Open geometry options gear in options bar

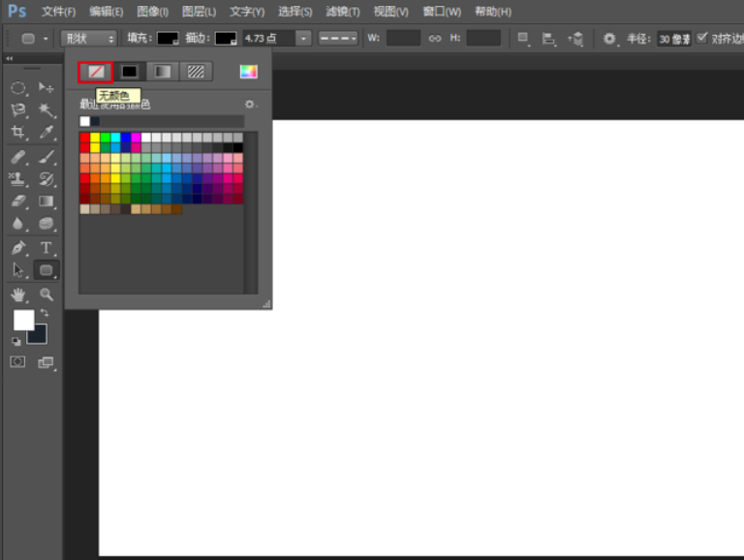click(x=609, y=39)
